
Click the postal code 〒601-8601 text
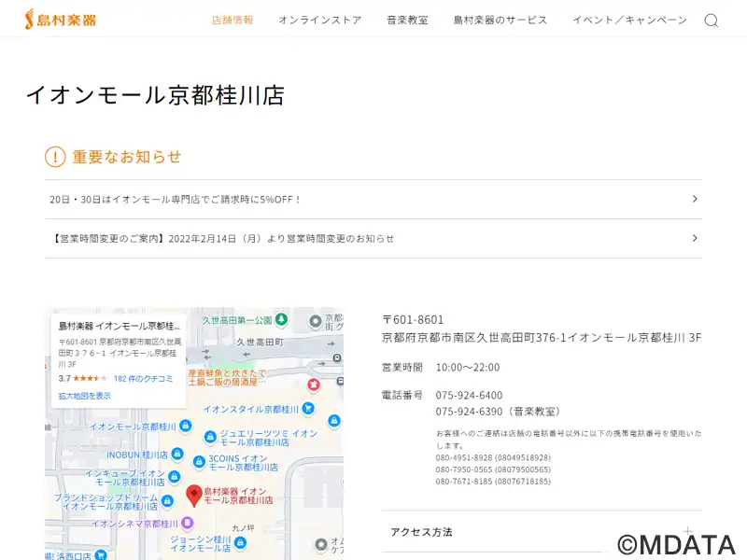[x=413, y=319]
